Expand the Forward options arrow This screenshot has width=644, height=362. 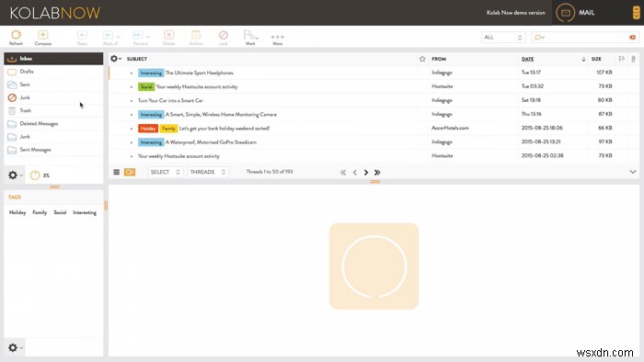(x=148, y=38)
